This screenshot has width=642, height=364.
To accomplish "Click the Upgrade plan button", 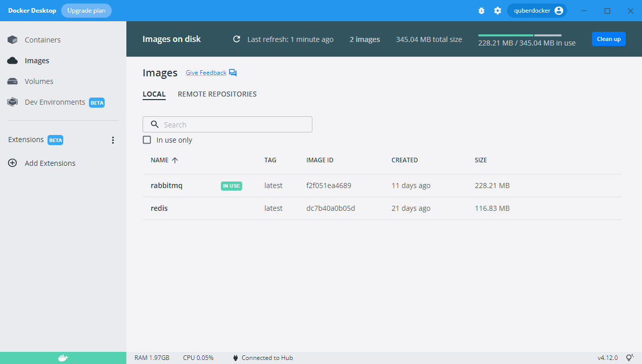I will pos(86,11).
